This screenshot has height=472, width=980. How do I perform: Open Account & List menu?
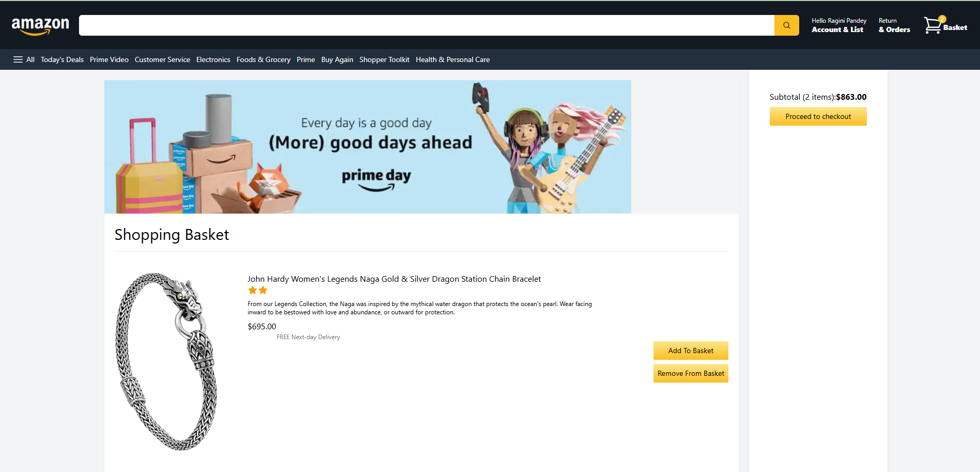pyautogui.click(x=838, y=25)
